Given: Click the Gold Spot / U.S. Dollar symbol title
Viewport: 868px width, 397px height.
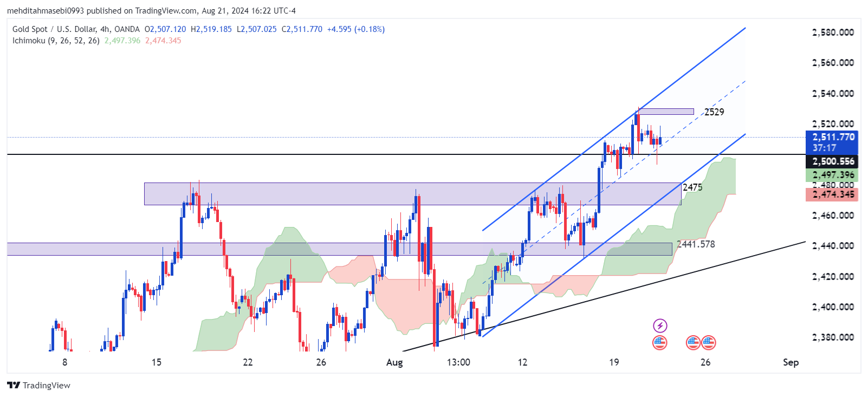Looking at the screenshot, I should tap(76, 29).
